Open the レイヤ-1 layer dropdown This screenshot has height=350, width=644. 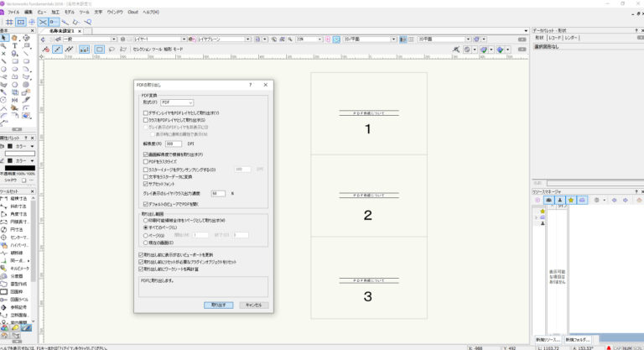(x=158, y=39)
